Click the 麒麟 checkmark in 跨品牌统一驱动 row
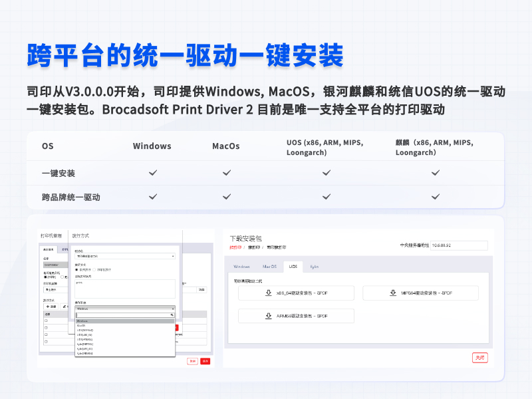The width and height of the screenshot is (532, 399). [x=436, y=196]
